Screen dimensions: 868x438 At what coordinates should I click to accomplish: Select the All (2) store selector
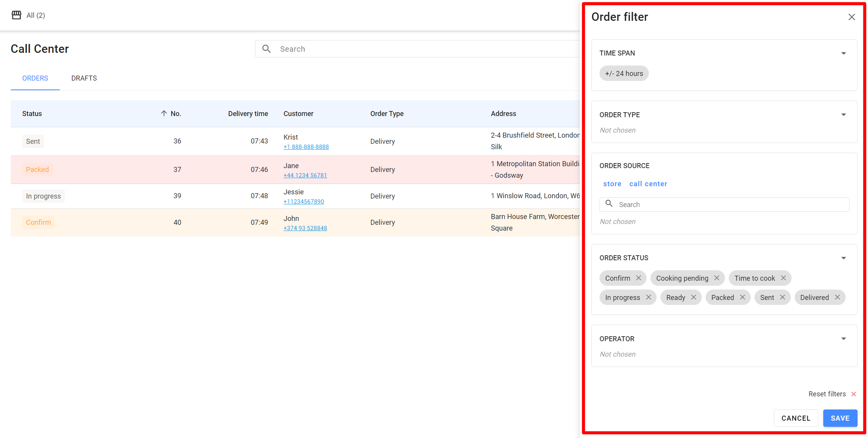pos(28,15)
